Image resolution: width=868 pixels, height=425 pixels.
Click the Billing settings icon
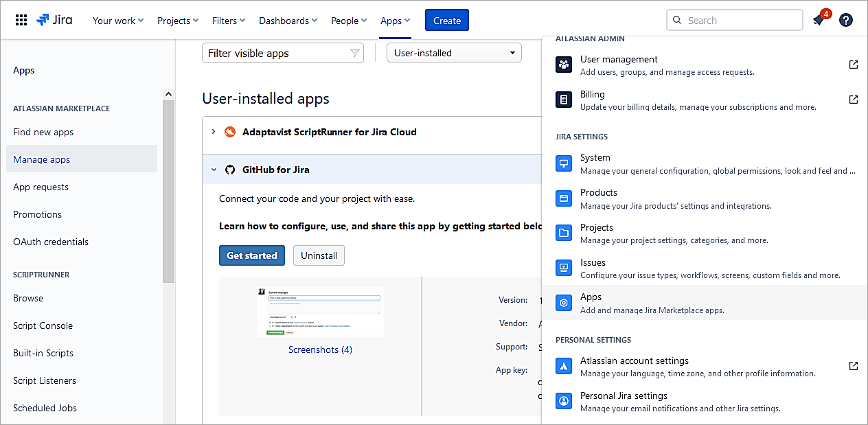564,100
